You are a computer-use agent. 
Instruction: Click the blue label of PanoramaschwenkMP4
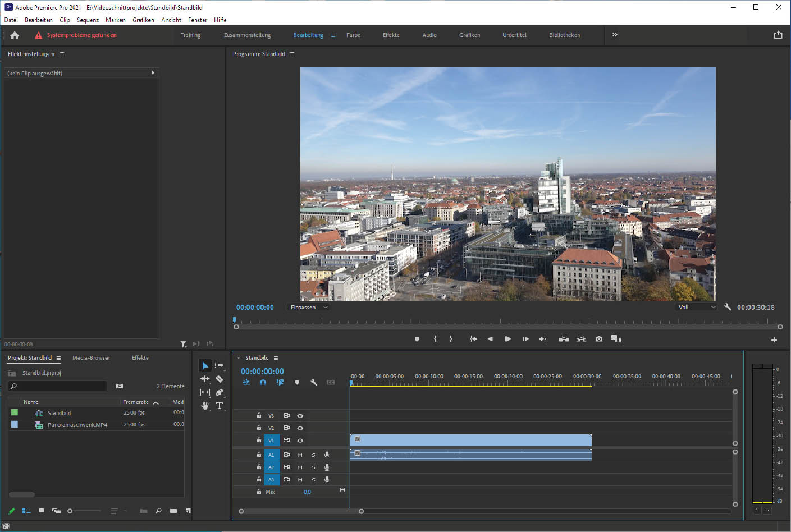point(15,425)
